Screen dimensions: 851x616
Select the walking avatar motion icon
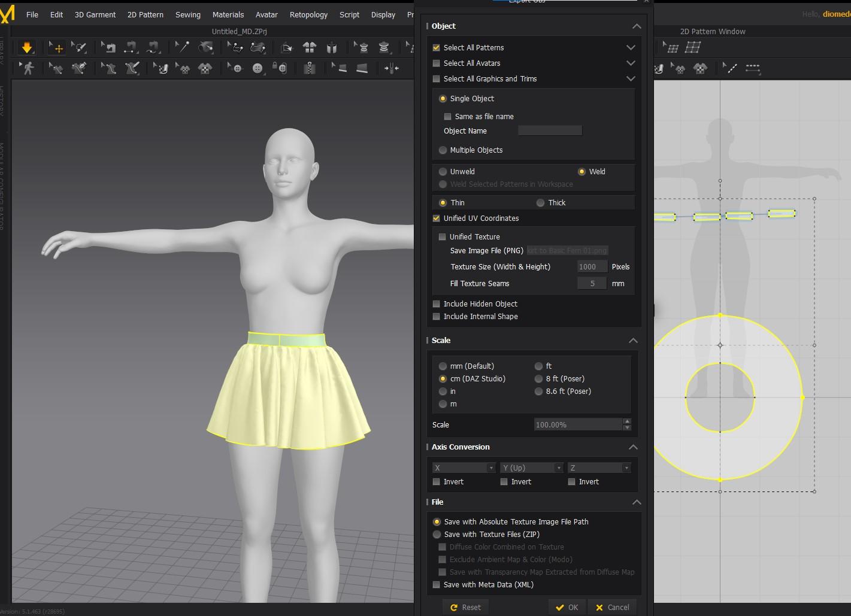tap(27, 68)
